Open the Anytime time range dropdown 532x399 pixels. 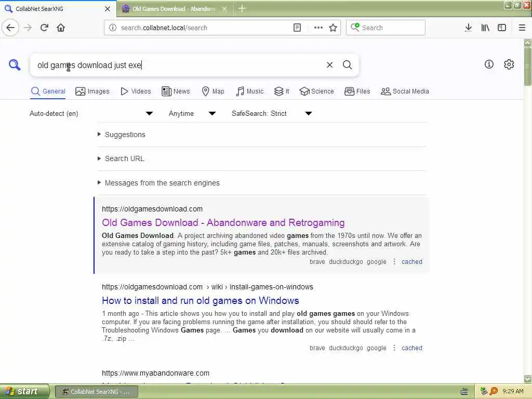pos(192,113)
